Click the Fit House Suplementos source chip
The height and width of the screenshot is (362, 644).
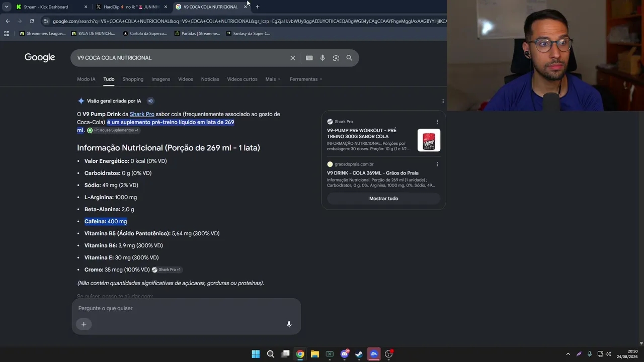(x=113, y=130)
